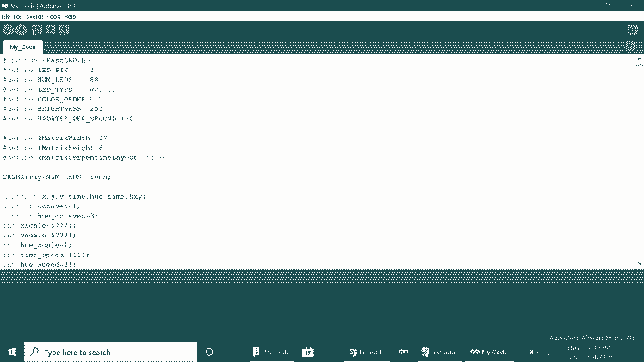Open a sketch with the Open icon
Viewport: 644px width, 362px height.
pos(50,30)
